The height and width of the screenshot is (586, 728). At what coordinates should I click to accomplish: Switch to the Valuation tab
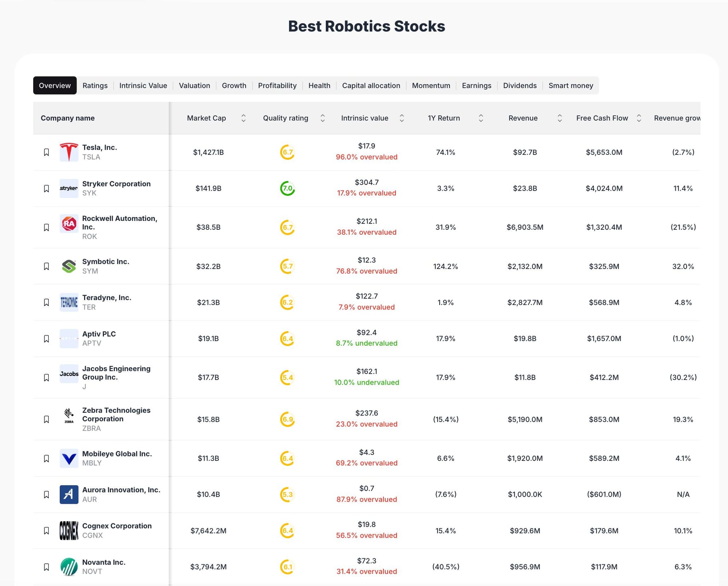tap(194, 86)
